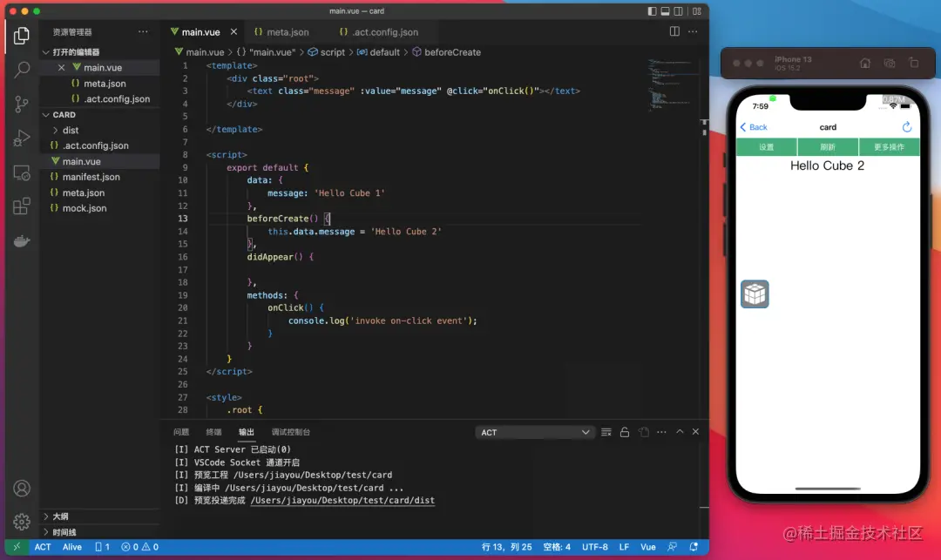Open the Explorer view in activity bar
941x560 pixels.
click(x=22, y=36)
